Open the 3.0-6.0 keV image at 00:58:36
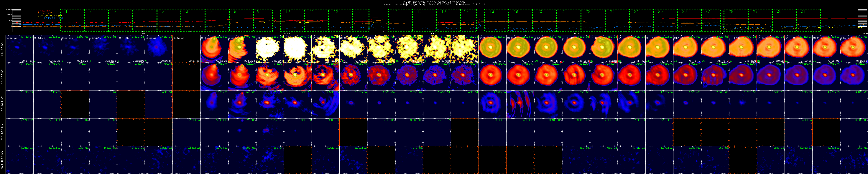Image resolution: width=868 pixels, height=174 pixels. 242,49
